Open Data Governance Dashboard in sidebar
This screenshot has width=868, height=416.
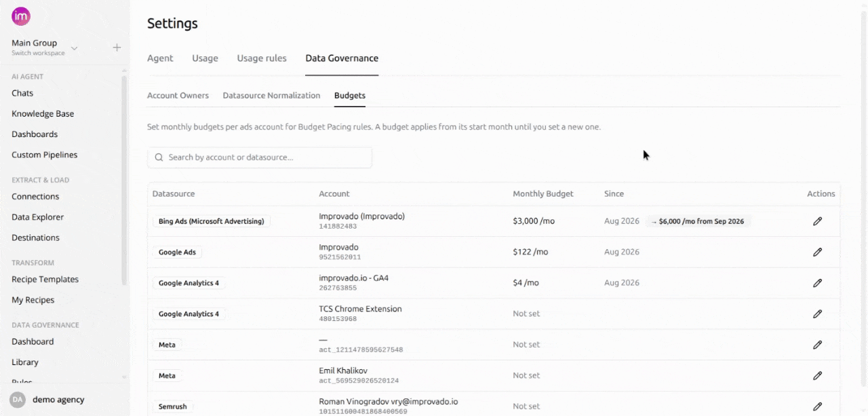tap(33, 341)
